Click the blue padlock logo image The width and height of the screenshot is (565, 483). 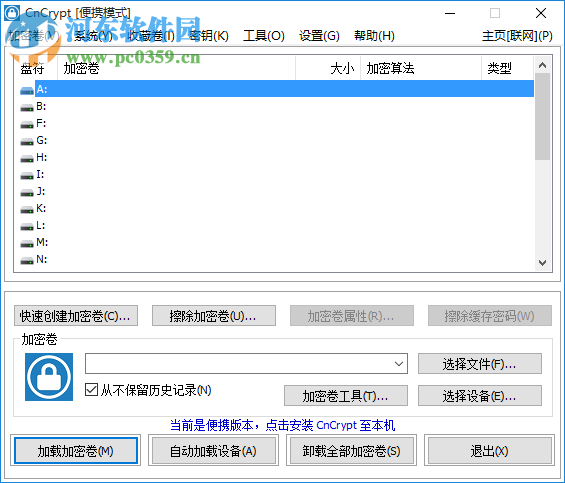point(49,377)
